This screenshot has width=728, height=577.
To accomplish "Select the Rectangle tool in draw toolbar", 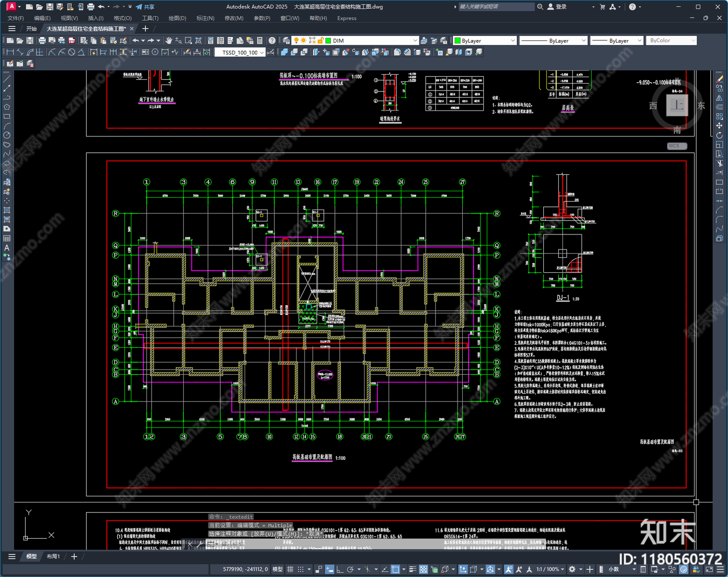I will click(x=7, y=116).
